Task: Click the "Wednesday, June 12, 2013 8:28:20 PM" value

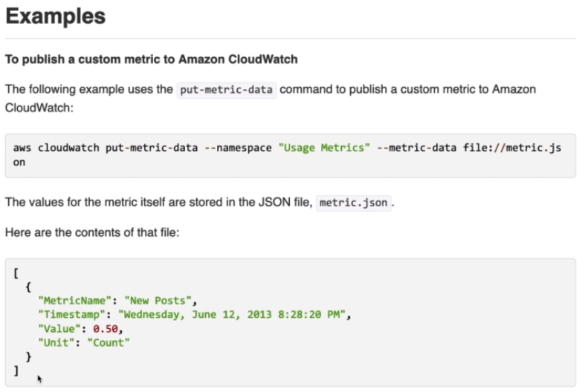Action: pos(232,315)
